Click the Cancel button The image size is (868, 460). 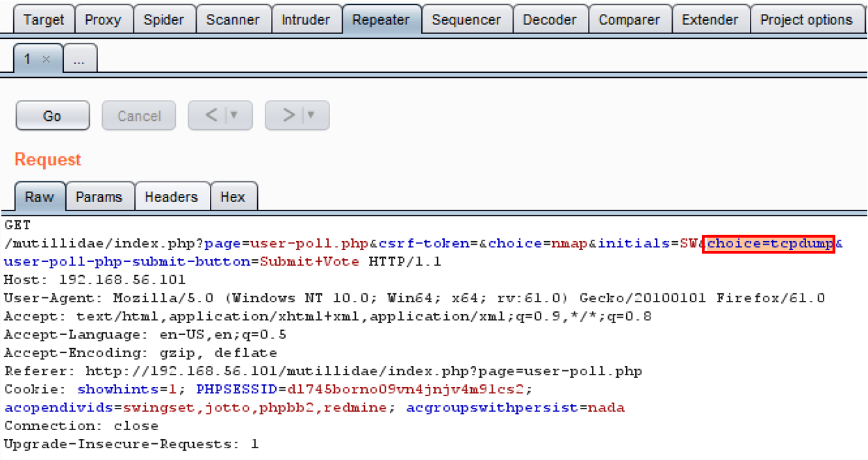coord(139,115)
